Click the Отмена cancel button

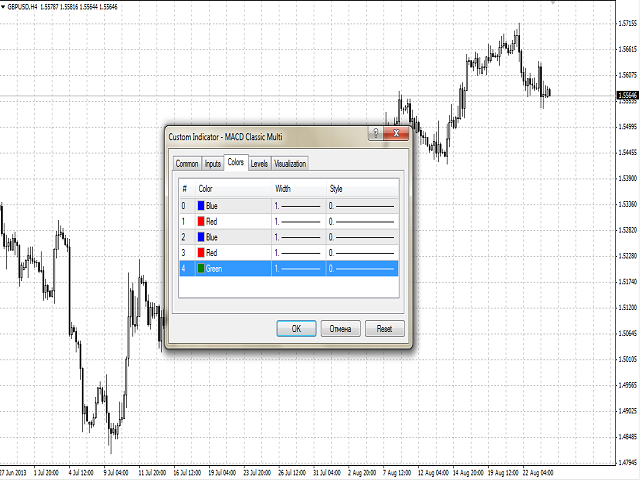340,329
